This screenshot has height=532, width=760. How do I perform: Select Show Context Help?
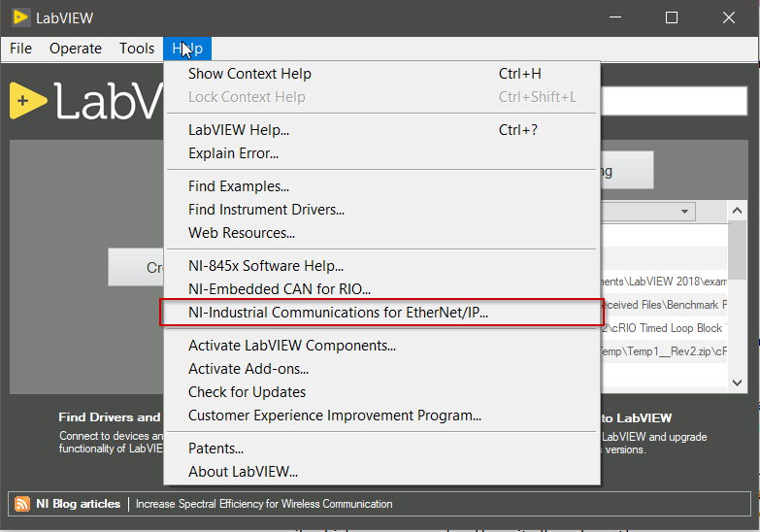381,74
